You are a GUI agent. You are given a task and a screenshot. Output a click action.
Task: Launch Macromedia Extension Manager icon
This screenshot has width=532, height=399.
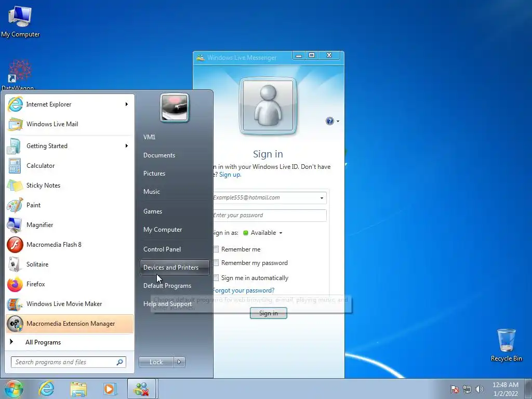pyautogui.click(x=15, y=324)
